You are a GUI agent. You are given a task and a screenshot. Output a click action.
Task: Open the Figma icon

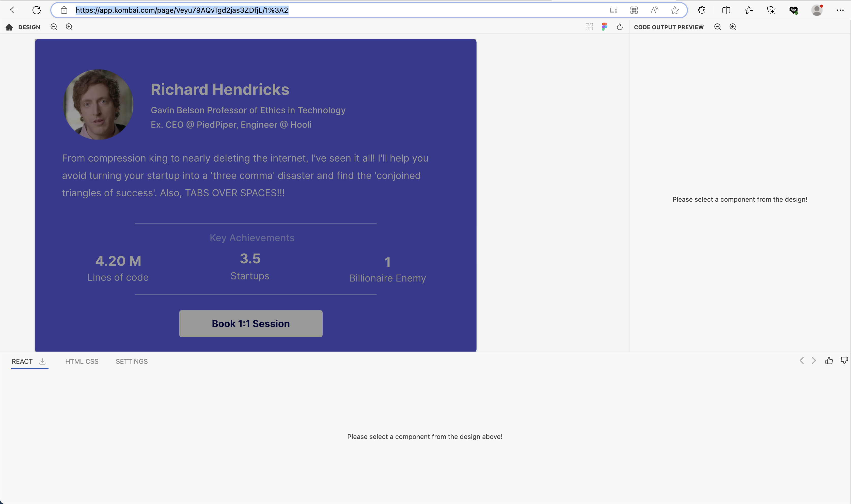[604, 27]
